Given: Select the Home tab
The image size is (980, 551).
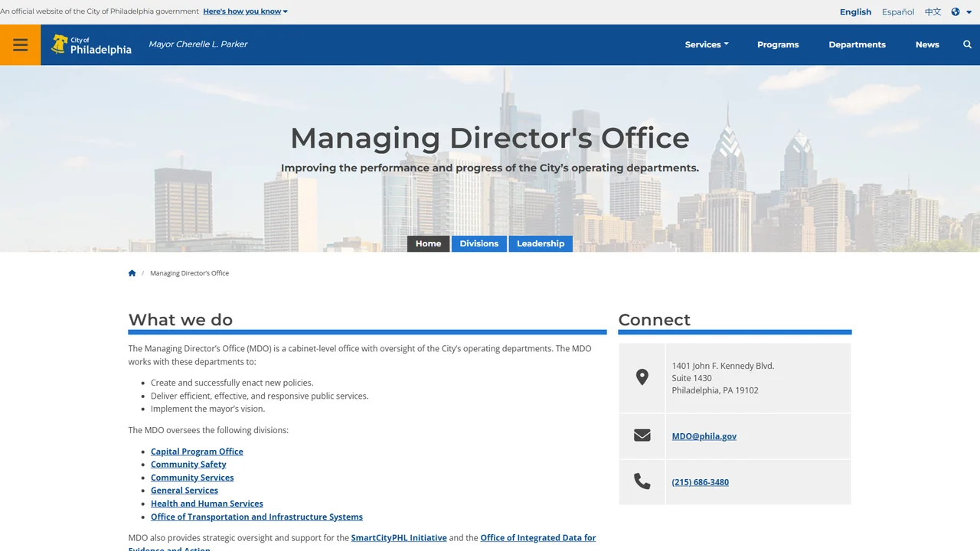Looking at the screenshot, I should (428, 243).
